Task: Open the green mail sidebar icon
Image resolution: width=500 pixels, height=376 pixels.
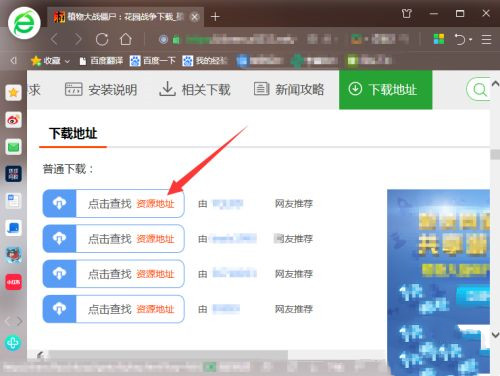Action: click(x=13, y=147)
